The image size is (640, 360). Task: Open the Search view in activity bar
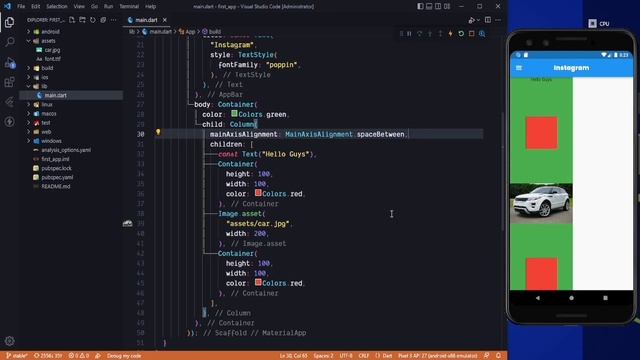point(9,42)
